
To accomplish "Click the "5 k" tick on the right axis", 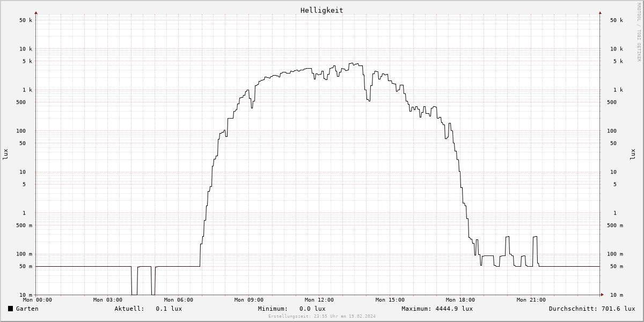I will (618, 61).
